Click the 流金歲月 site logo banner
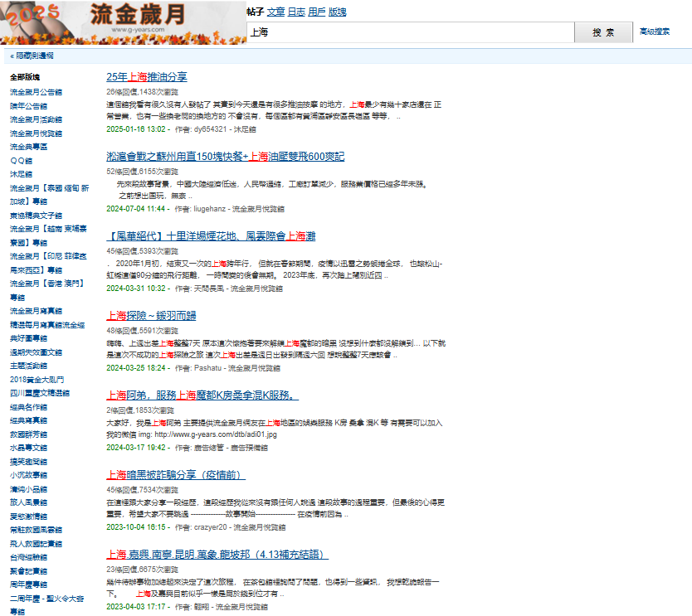The image size is (692, 616). click(x=123, y=22)
